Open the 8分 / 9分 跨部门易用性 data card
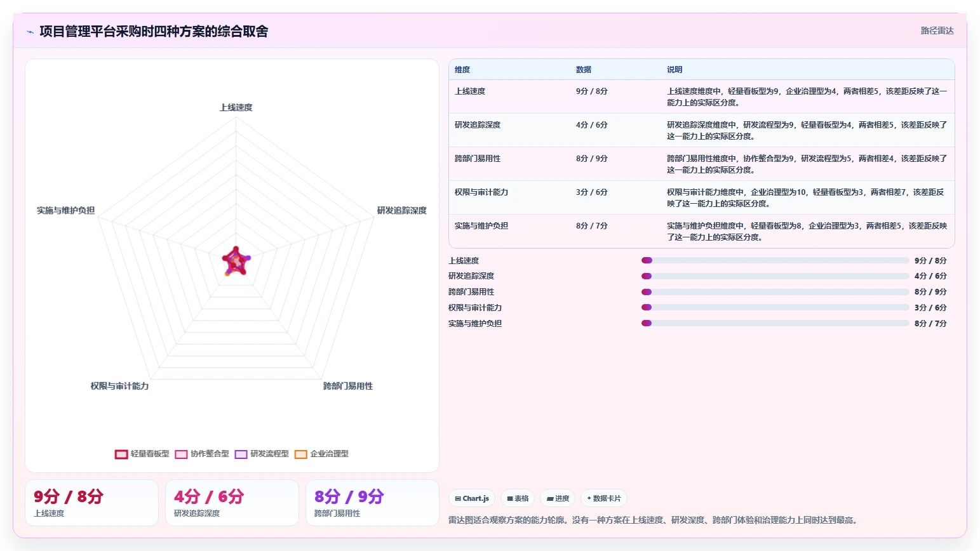The height and width of the screenshot is (551, 980). coord(372,503)
